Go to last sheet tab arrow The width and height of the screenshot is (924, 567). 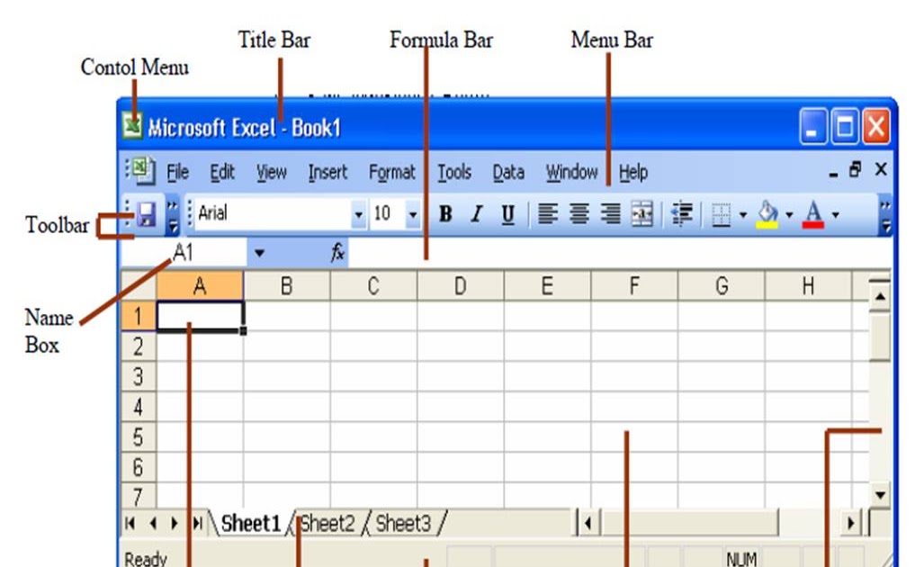click(197, 523)
